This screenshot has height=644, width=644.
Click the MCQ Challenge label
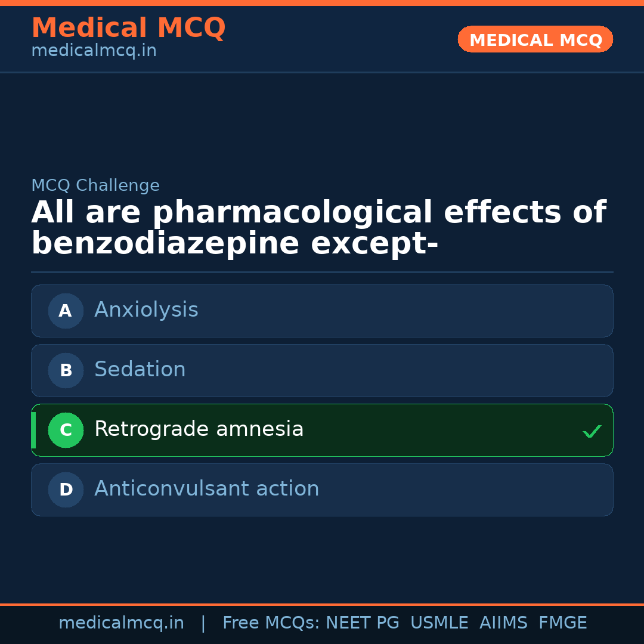(x=95, y=186)
